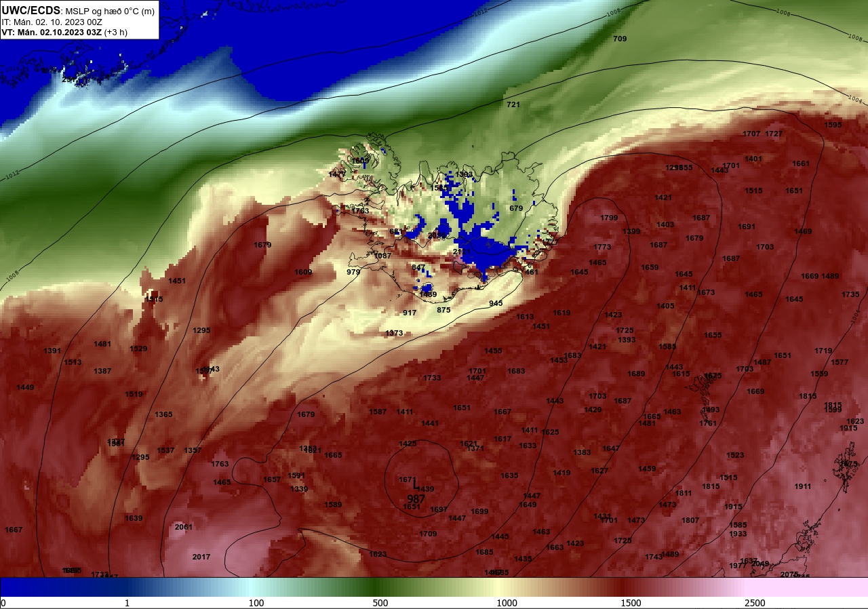Click the 1595 height value
The height and width of the screenshot is (609, 868).
pos(833,125)
